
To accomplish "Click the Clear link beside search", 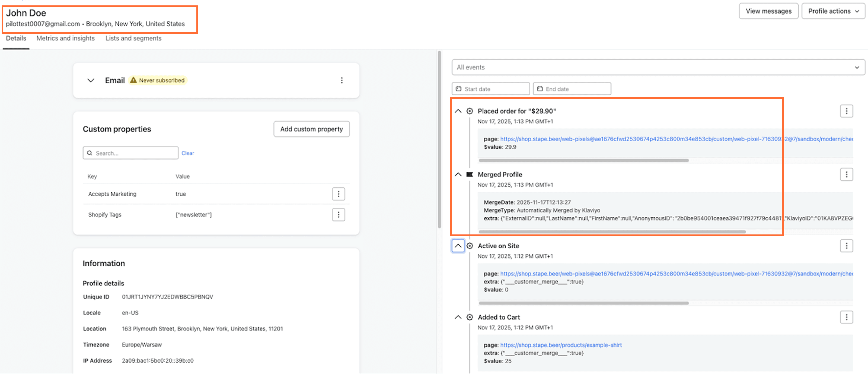I will (x=188, y=153).
